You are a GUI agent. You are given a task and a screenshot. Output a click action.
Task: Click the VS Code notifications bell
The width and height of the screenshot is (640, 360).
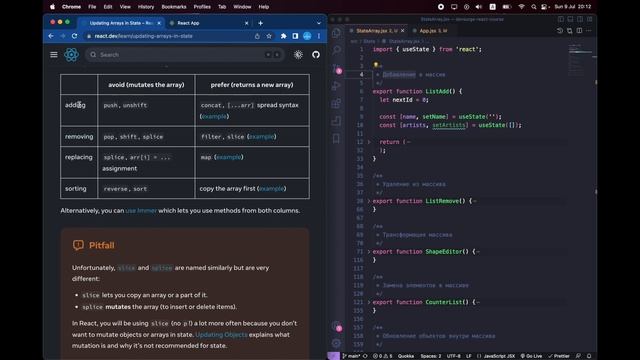(x=589, y=356)
